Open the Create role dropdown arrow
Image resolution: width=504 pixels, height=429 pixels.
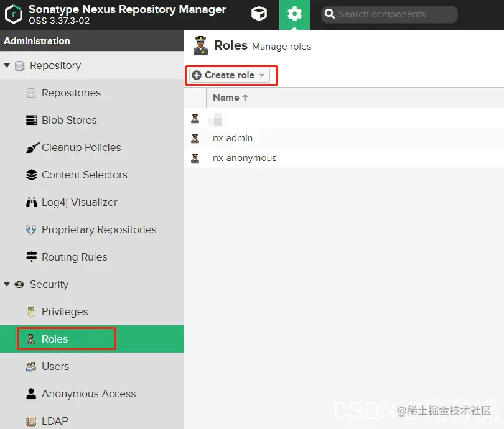(262, 75)
